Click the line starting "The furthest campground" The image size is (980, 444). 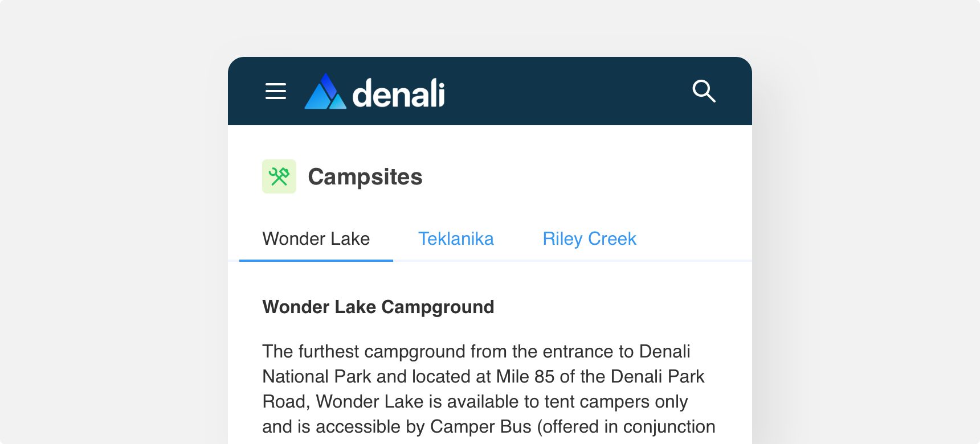476,351
